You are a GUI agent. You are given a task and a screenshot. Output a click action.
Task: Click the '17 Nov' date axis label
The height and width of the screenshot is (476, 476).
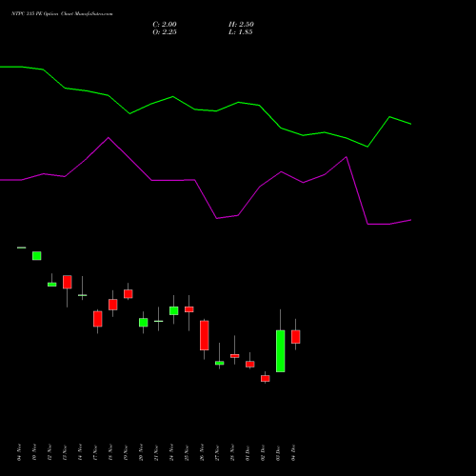click(95, 452)
